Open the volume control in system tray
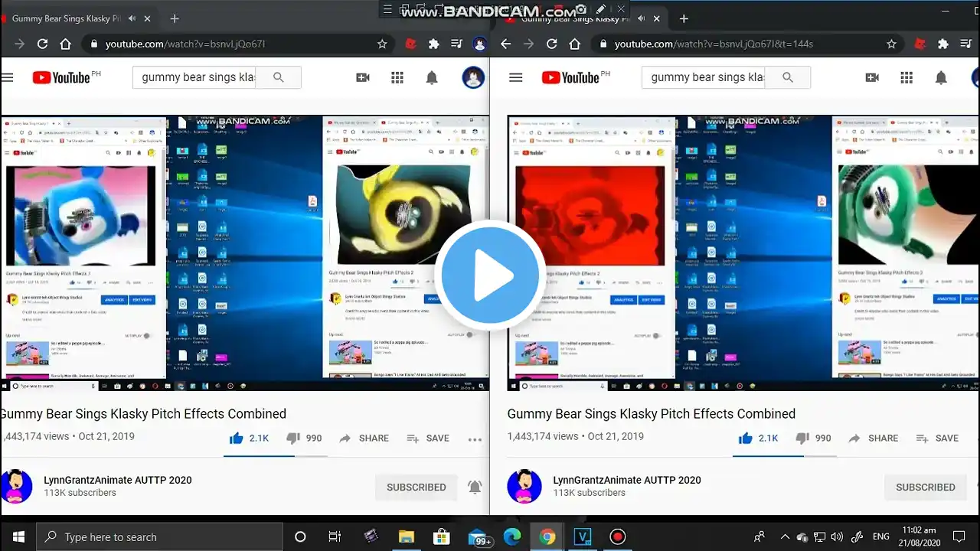Viewport: 980px width, 551px height. click(838, 537)
